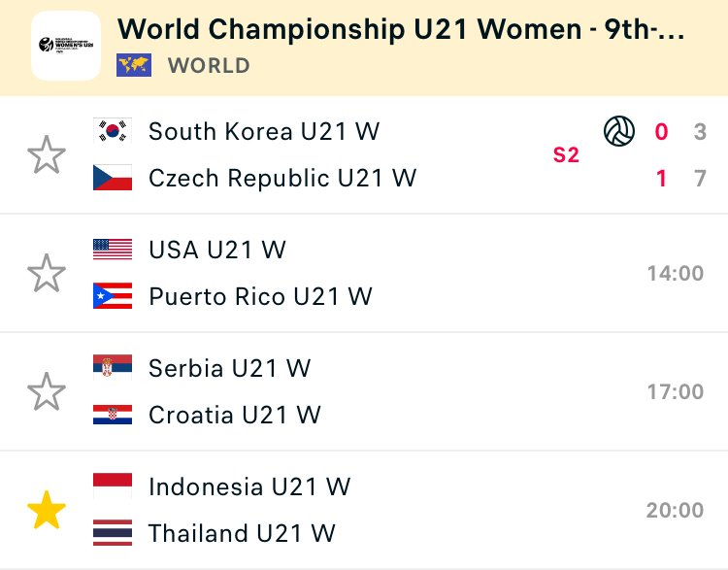
Task: Open the World Championship U21 Women league title
Action: (x=401, y=29)
